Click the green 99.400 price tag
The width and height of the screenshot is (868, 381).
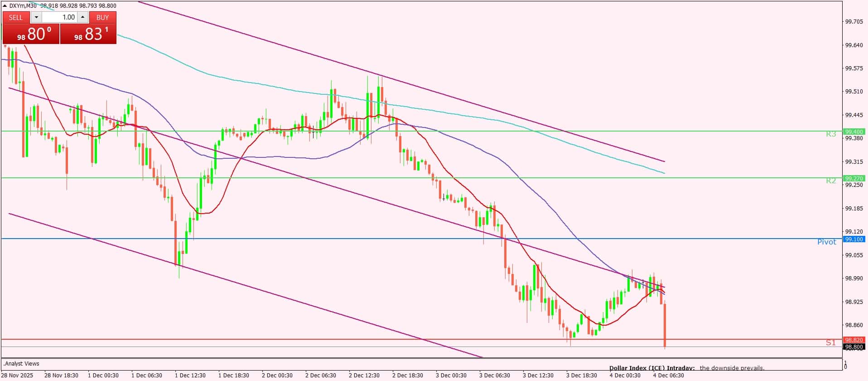point(854,132)
